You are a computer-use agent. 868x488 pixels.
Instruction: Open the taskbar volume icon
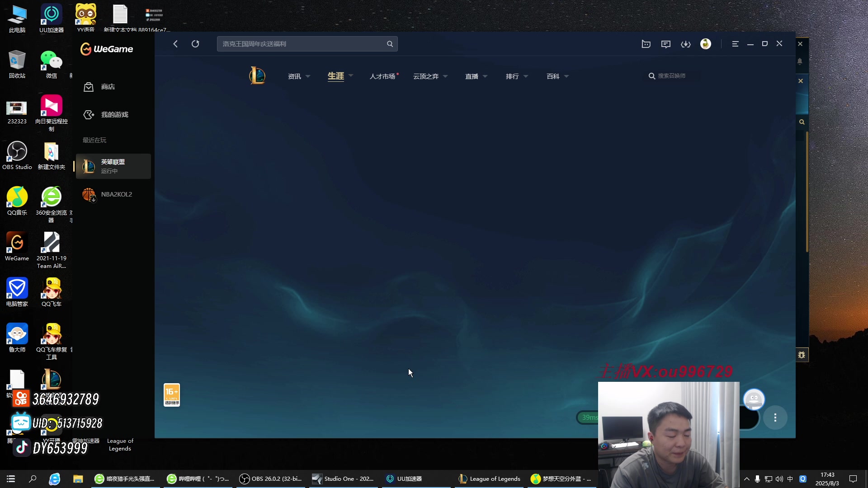[x=779, y=479]
